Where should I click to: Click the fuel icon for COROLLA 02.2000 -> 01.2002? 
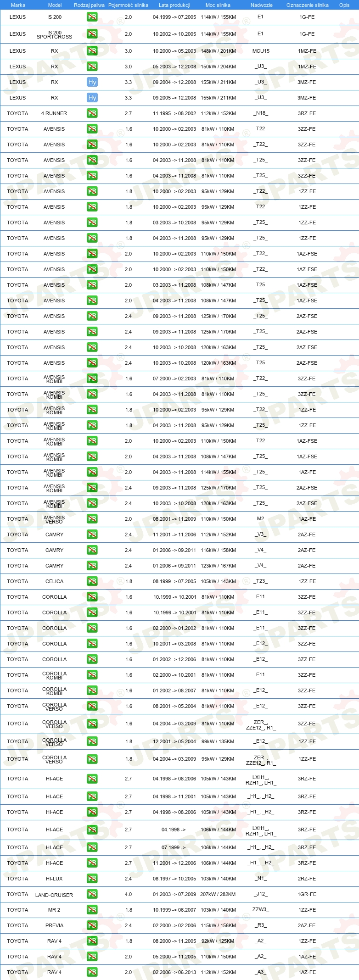(x=92, y=628)
